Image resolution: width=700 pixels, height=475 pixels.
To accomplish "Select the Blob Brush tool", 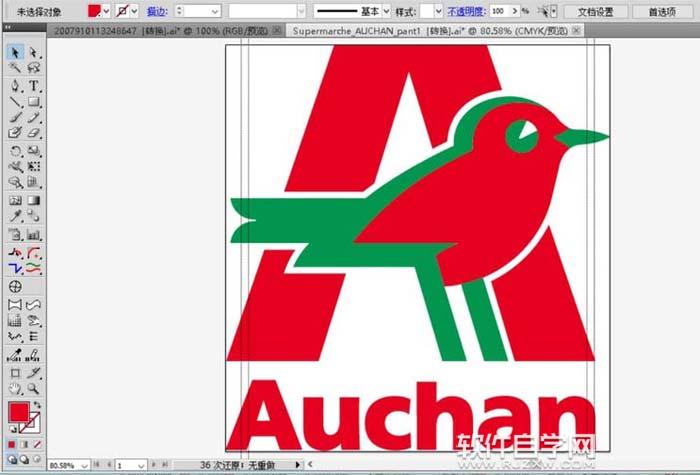I will pyautogui.click(x=15, y=133).
